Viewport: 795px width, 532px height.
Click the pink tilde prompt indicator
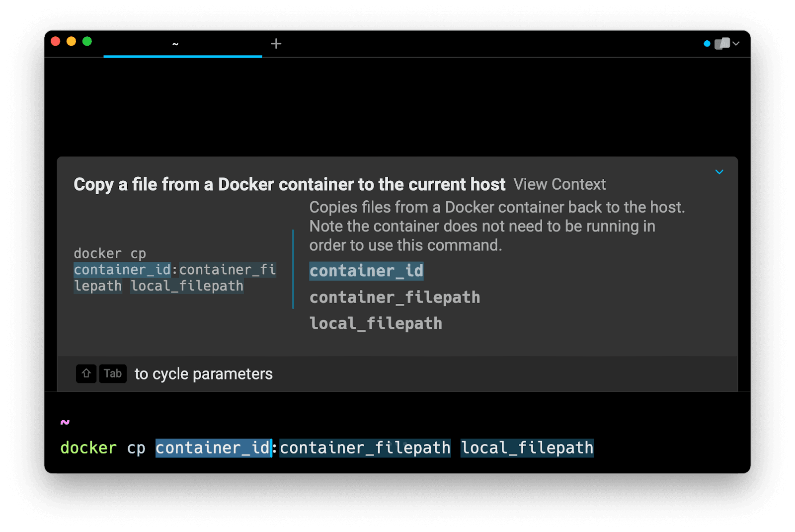(x=65, y=422)
